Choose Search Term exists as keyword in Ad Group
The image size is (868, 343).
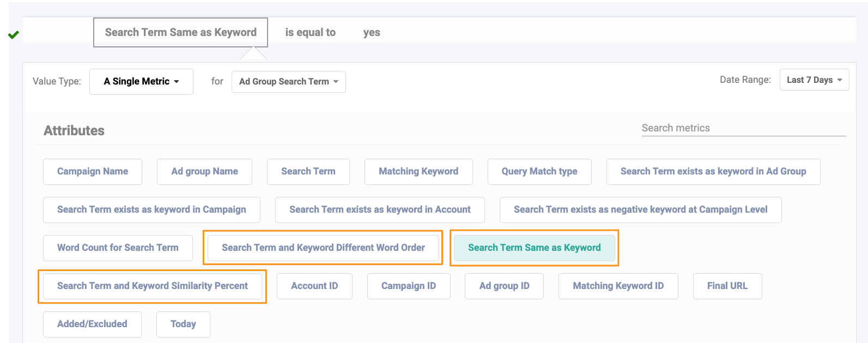[713, 172]
